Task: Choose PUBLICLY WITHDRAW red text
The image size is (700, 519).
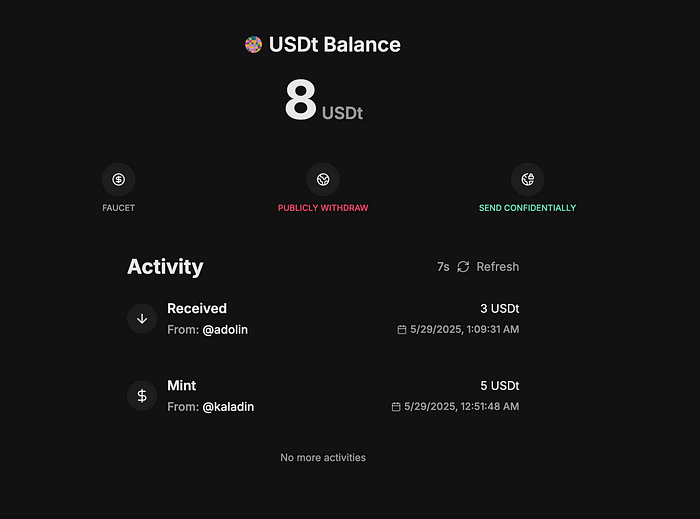Action: 323,208
